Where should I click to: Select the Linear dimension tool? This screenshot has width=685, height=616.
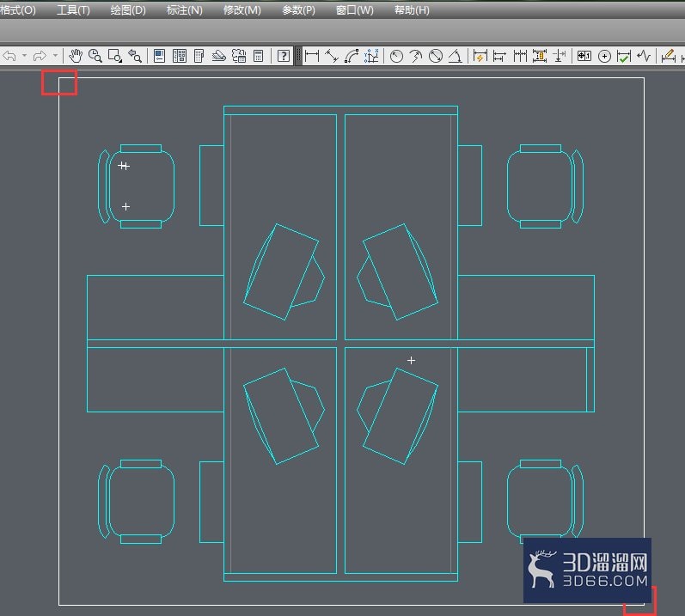click(x=312, y=56)
